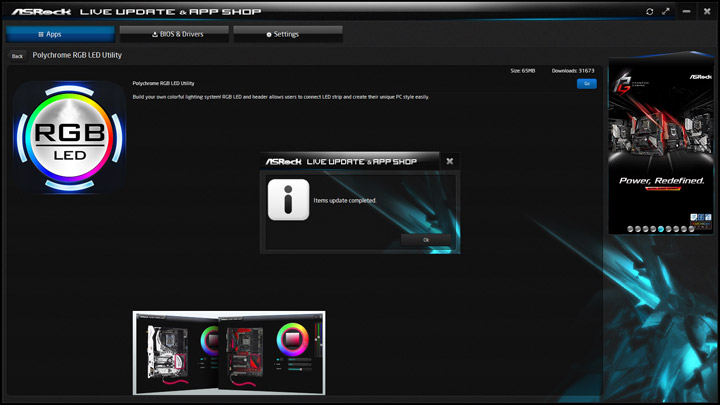The height and width of the screenshot is (405, 720).
Task: Select the sixth banner pagination dot
Action: pos(669,229)
